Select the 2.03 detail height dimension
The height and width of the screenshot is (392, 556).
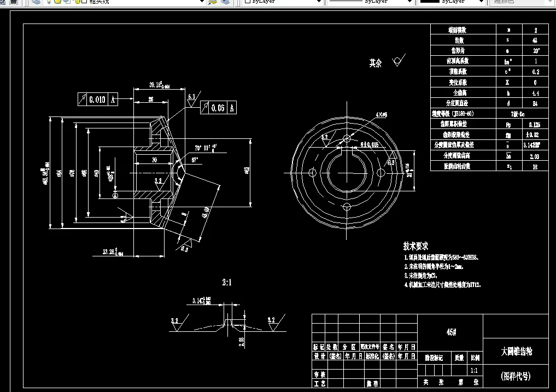pos(242,342)
